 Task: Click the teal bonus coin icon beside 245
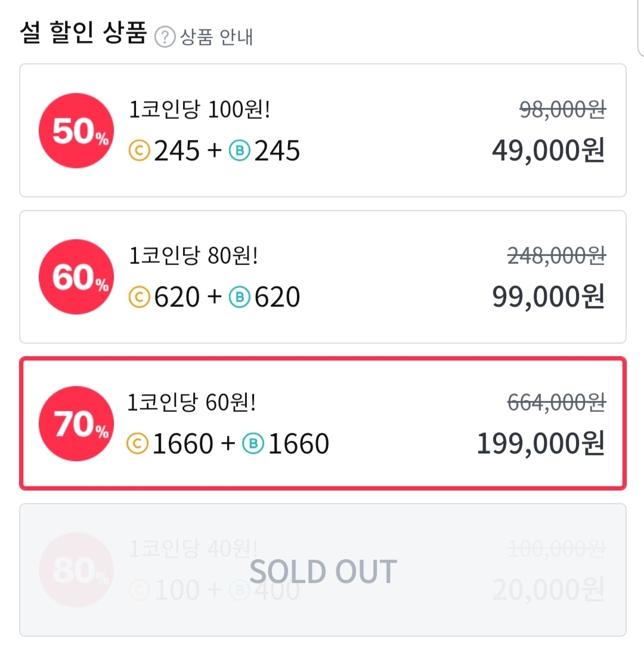click(x=240, y=150)
